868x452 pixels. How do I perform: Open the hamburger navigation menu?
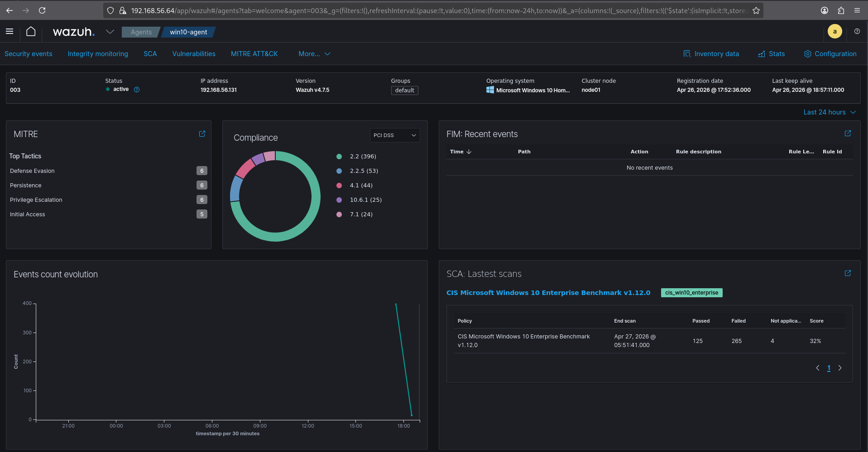click(10, 32)
